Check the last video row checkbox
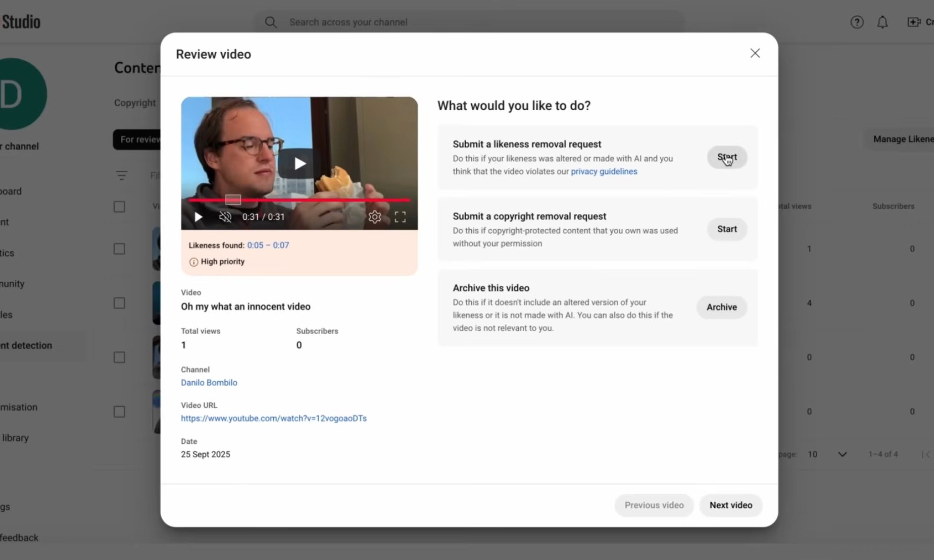The width and height of the screenshot is (934, 560). coord(120,412)
